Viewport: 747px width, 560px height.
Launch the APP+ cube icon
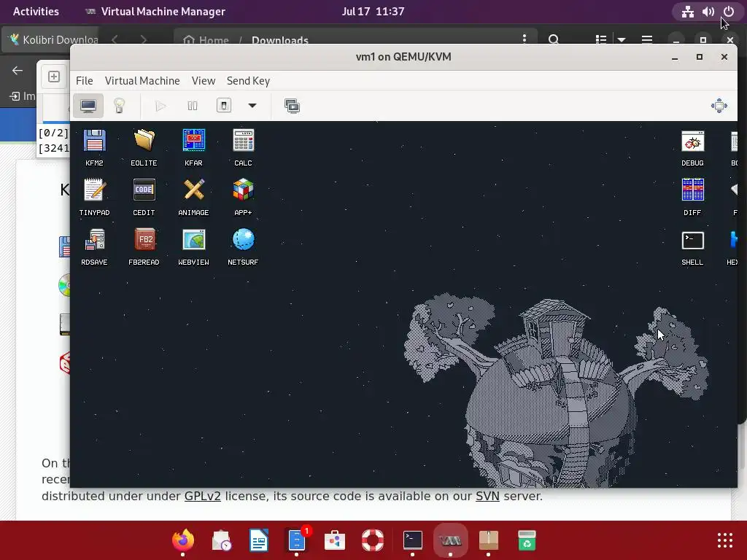coord(243,197)
